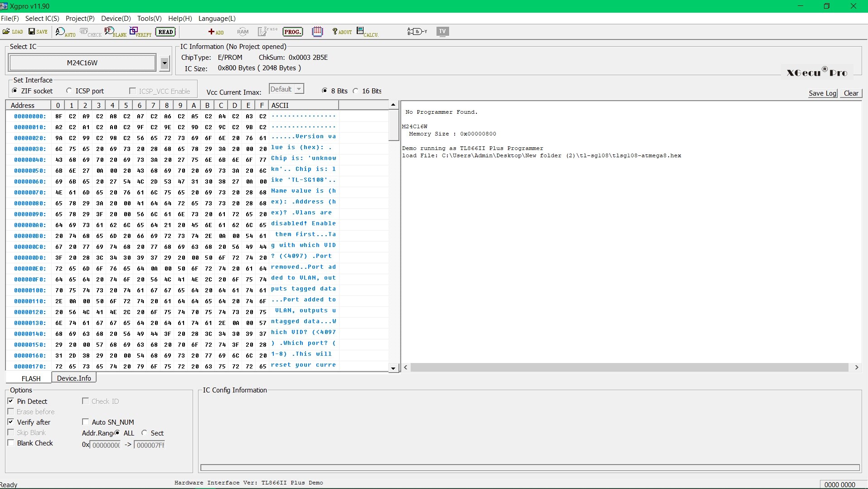868x489 pixels.
Task: Click the RAM test toolbar icon
Action: (243, 32)
